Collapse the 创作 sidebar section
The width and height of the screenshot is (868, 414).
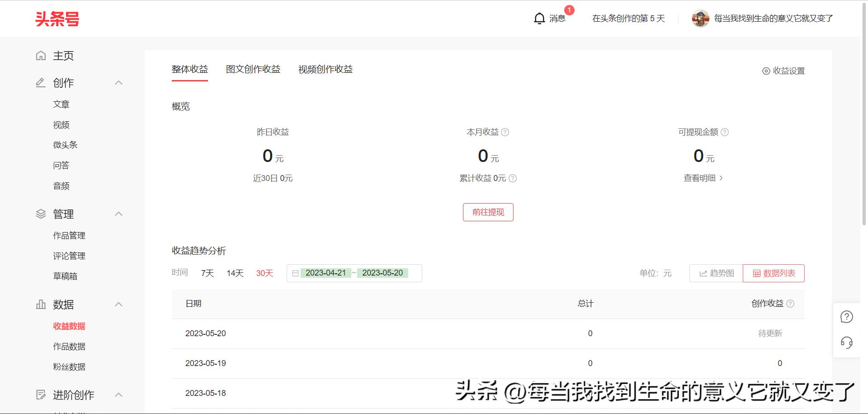[118, 82]
